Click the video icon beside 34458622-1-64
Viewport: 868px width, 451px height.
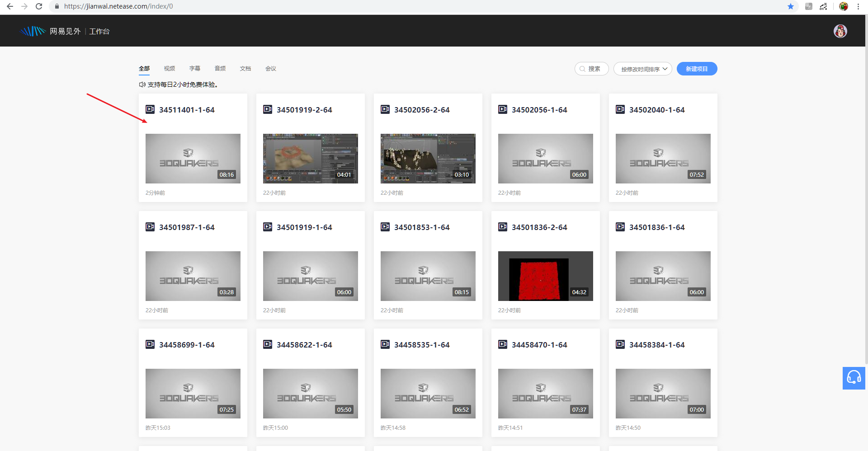pyautogui.click(x=268, y=344)
